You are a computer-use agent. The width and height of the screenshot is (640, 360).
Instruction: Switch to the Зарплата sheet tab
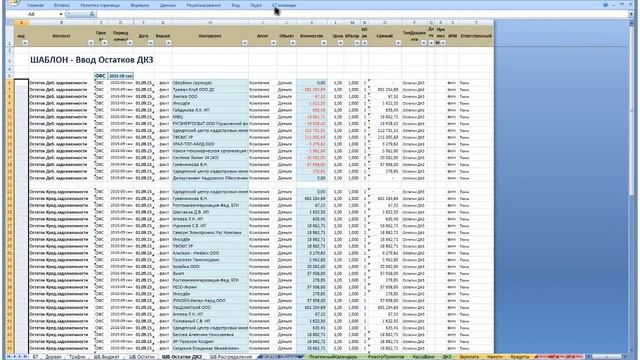[469, 357]
